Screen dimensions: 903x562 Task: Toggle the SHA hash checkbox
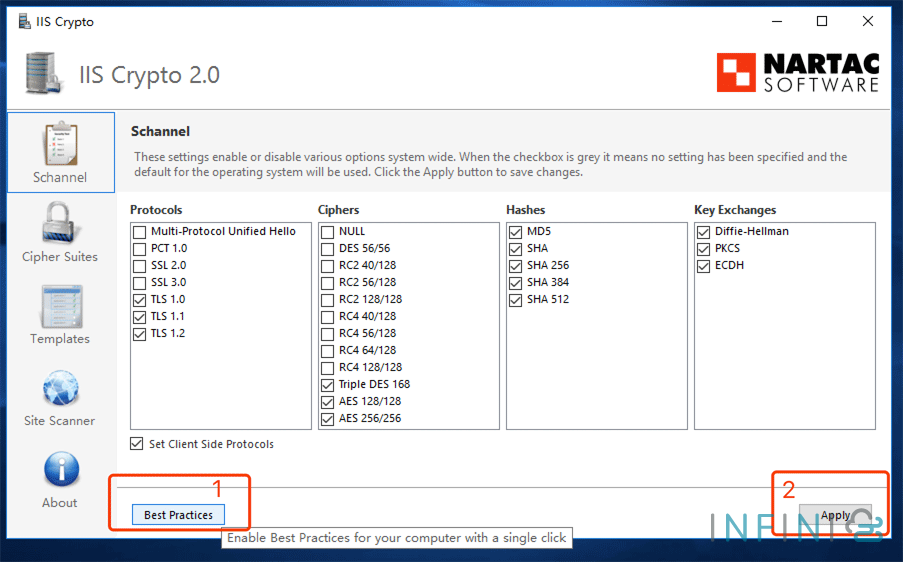pos(515,249)
